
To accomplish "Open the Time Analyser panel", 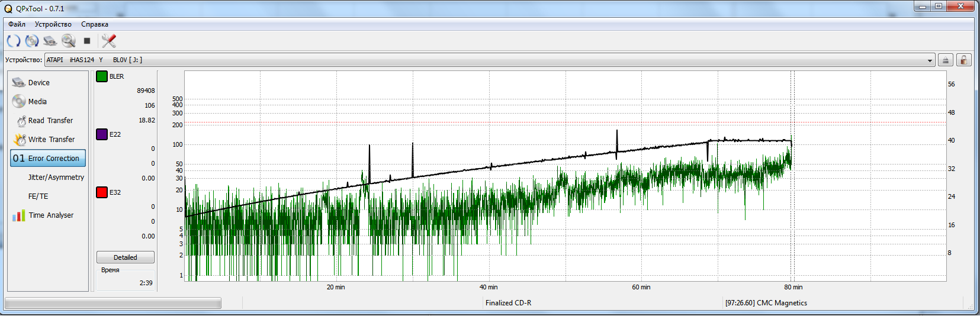I will pyautogui.click(x=51, y=215).
